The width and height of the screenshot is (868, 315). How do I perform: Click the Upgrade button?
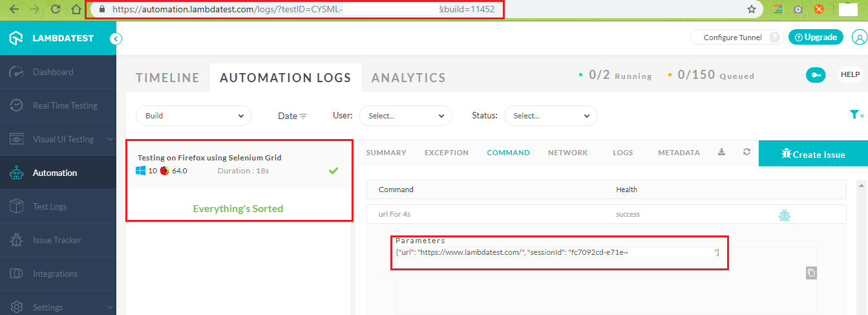(x=816, y=38)
